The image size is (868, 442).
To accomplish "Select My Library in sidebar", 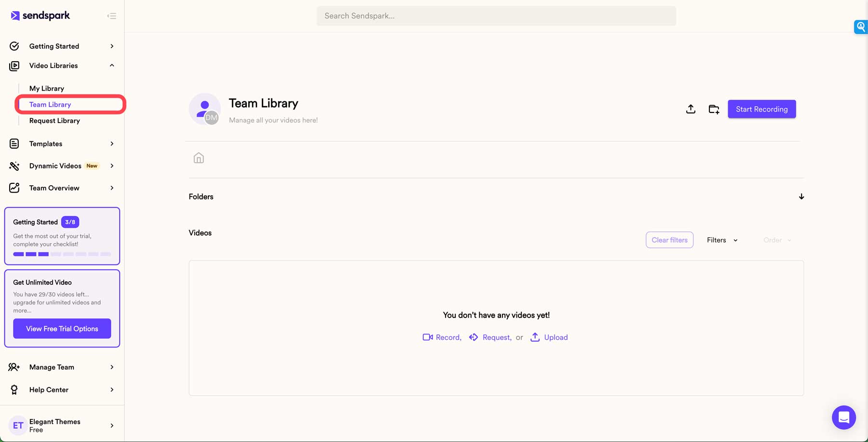I will tap(46, 88).
